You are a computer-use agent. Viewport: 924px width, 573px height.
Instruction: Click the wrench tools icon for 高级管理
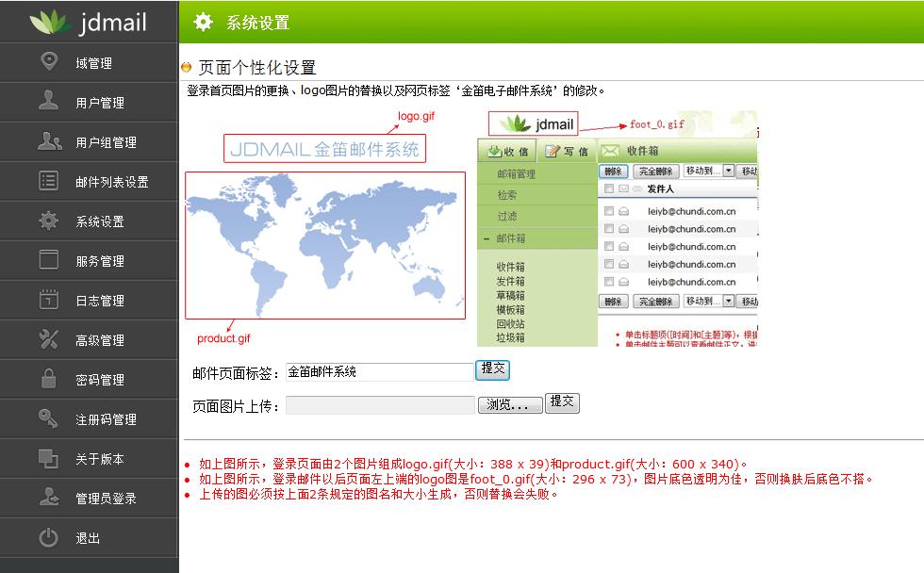pos(49,338)
